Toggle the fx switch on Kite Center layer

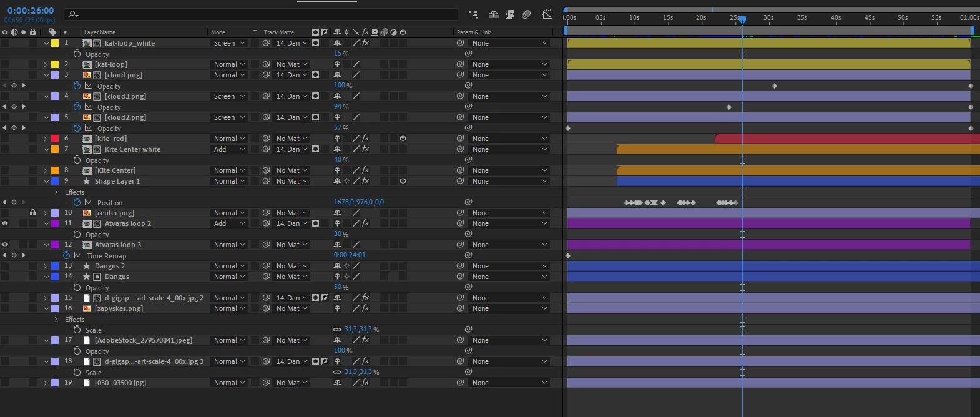(365, 170)
